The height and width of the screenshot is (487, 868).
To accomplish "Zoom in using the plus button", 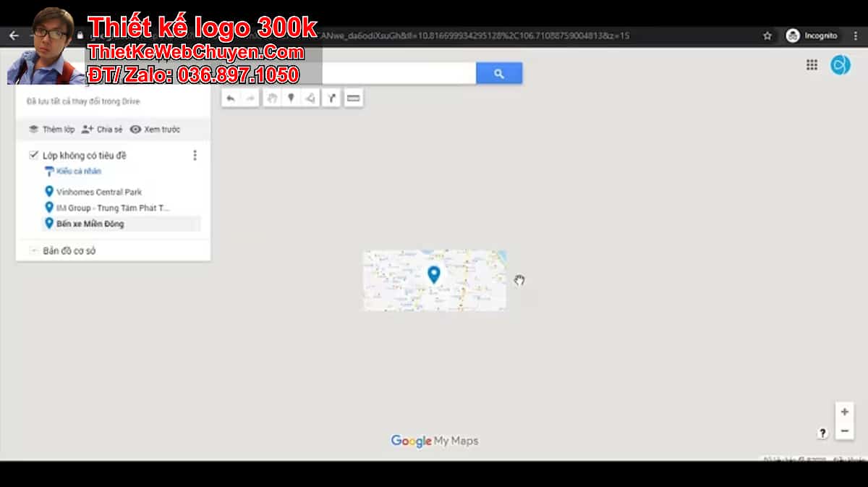I will pyautogui.click(x=844, y=412).
